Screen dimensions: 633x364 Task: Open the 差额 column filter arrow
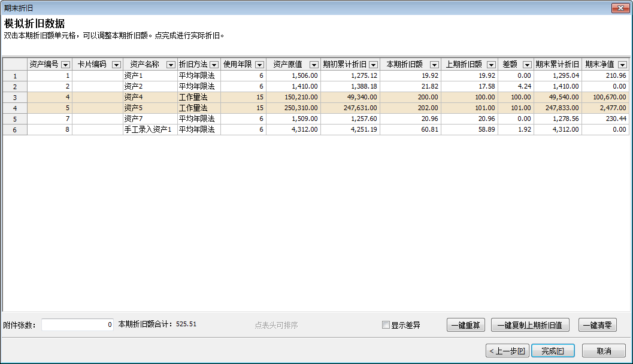(528, 64)
